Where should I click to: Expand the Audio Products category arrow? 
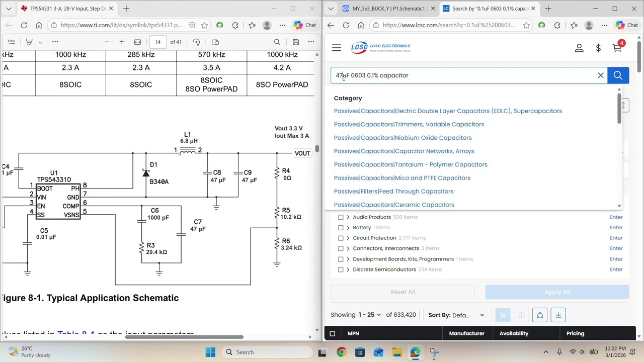[348, 217]
